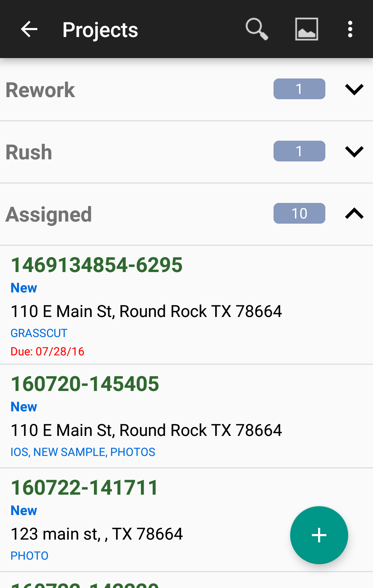Select the Assigned section header
Image resolution: width=373 pixels, height=588 pixels.
(49, 215)
